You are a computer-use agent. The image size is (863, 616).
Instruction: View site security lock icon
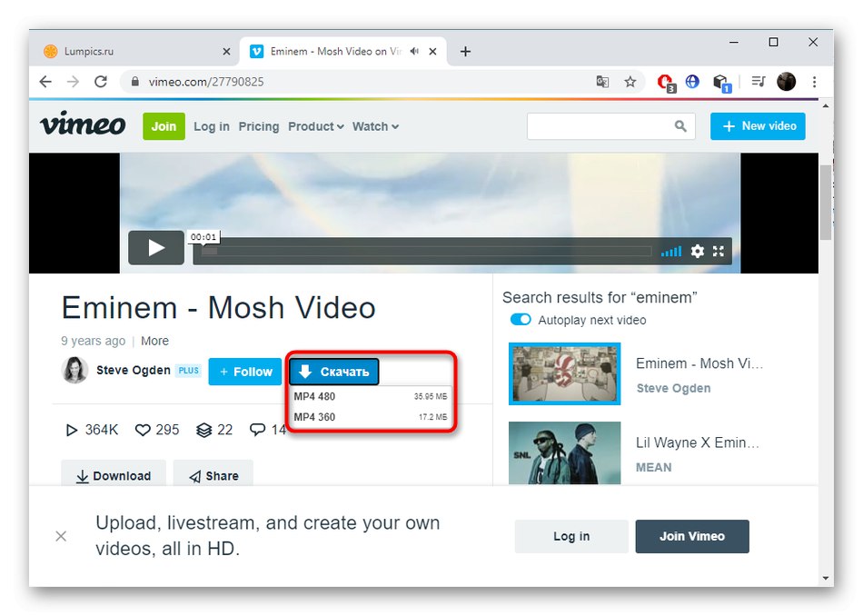(134, 82)
